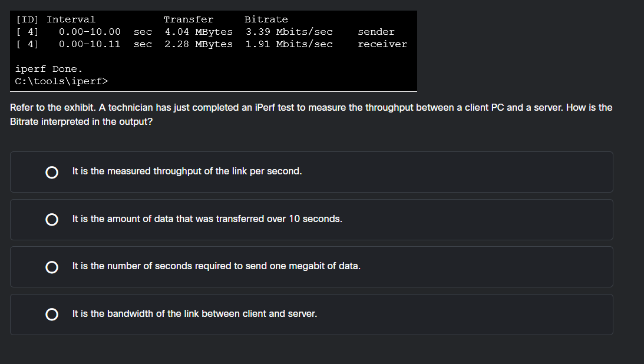Click the 4.04 MBytes transfer value
644x364 pixels.
point(199,31)
